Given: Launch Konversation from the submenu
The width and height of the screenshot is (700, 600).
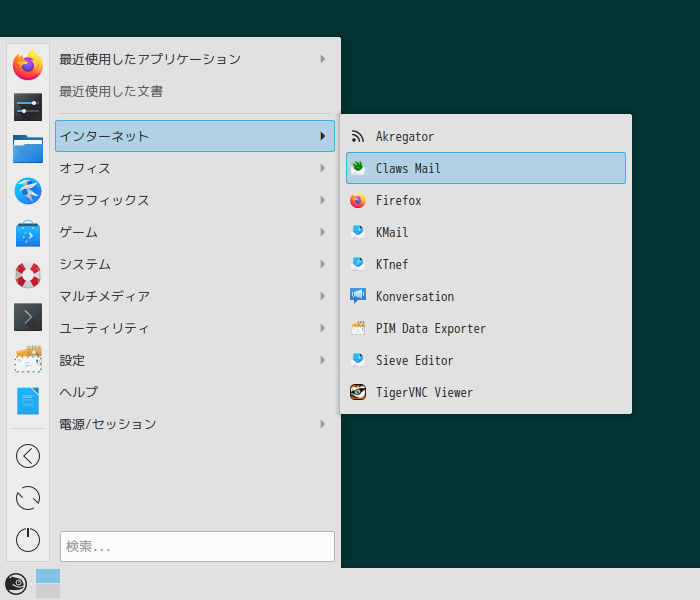Looking at the screenshot, I should click(x=486, y=296).
